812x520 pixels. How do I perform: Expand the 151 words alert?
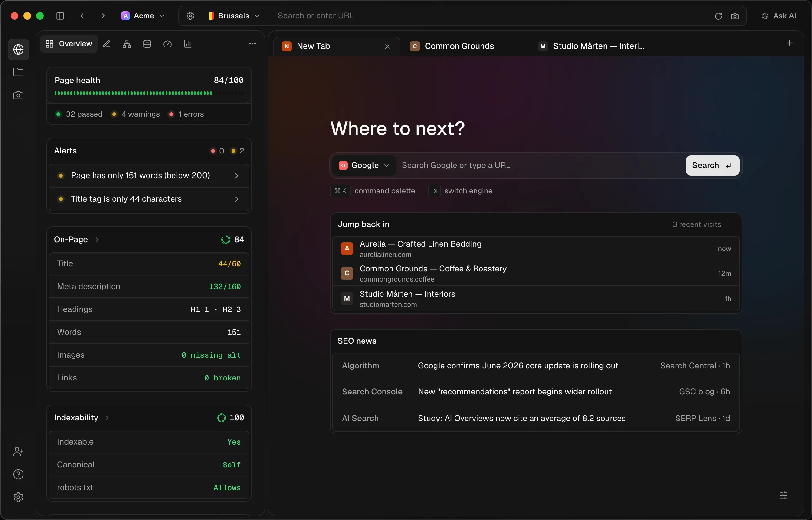149,176
